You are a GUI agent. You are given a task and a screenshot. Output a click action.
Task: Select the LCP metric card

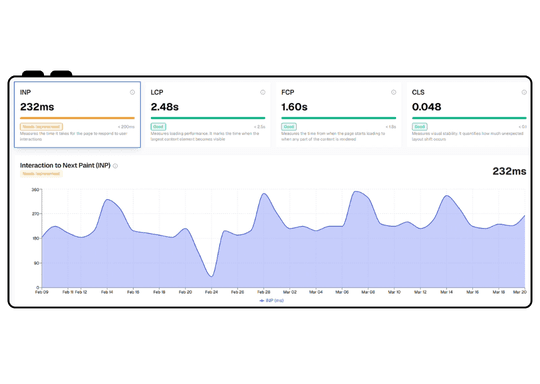208,115
